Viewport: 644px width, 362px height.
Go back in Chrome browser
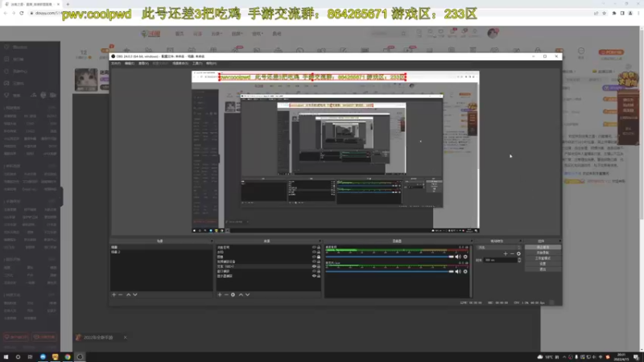[x=6, y=13]
